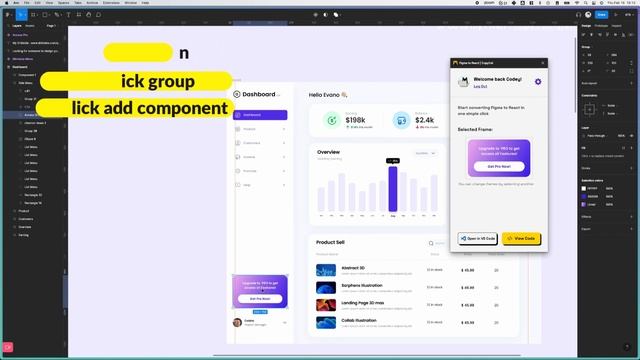Image resolution: width=640 pixels, height=360 pixels.
Task: Select the Comment tool
Action: (x=98, y=15)
